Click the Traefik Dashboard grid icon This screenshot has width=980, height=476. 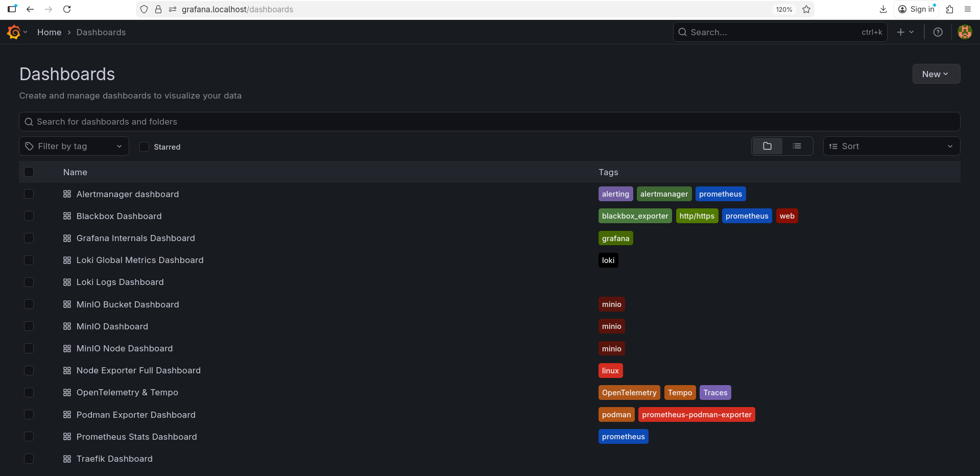[x=67, y=459]
